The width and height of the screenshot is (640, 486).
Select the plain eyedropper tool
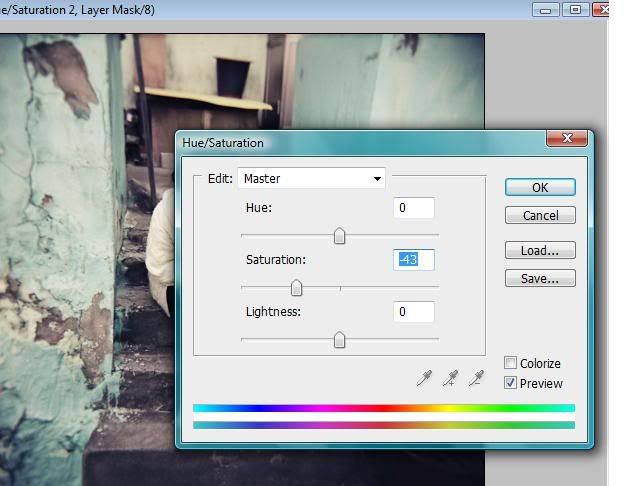(424, 378)
